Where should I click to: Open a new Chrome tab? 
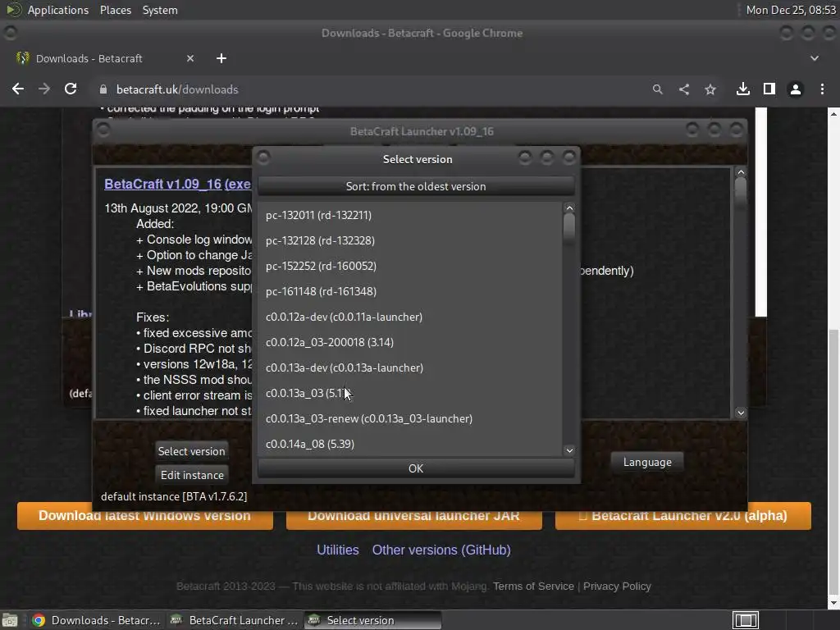pos(221,58)
